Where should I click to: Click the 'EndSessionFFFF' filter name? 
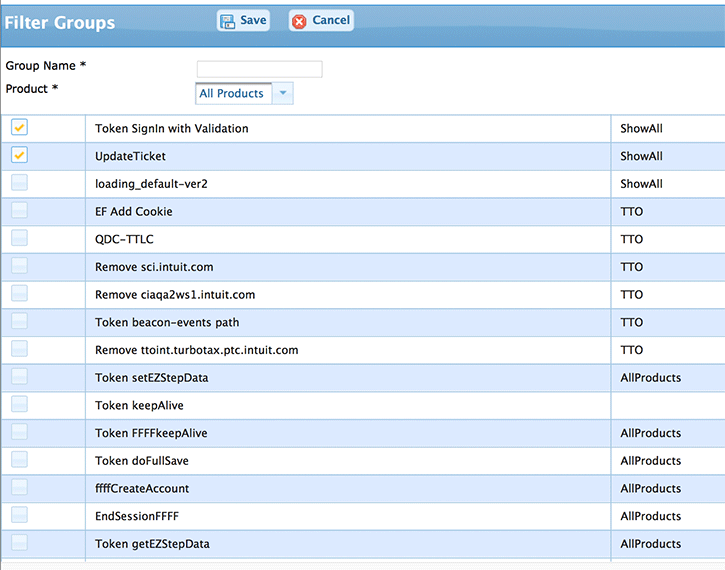(137, 516)
